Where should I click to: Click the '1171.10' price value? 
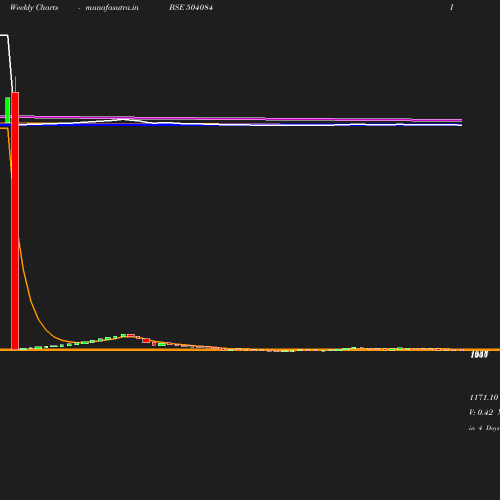point(484,397)
